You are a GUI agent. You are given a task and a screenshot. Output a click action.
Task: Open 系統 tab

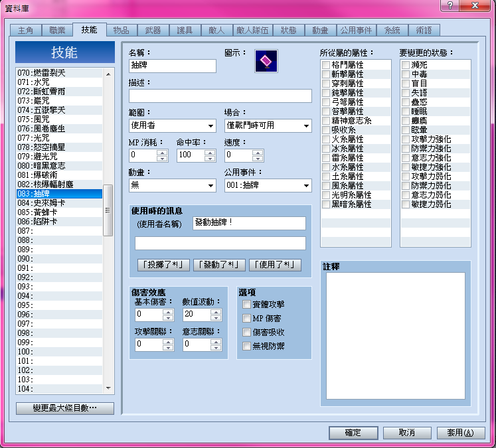392,31
